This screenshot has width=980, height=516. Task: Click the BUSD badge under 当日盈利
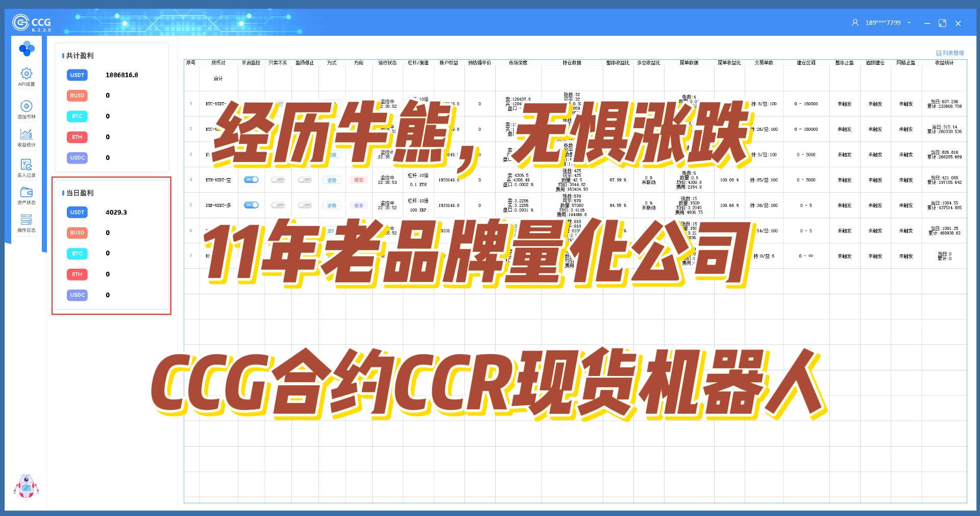pos(77,233)
